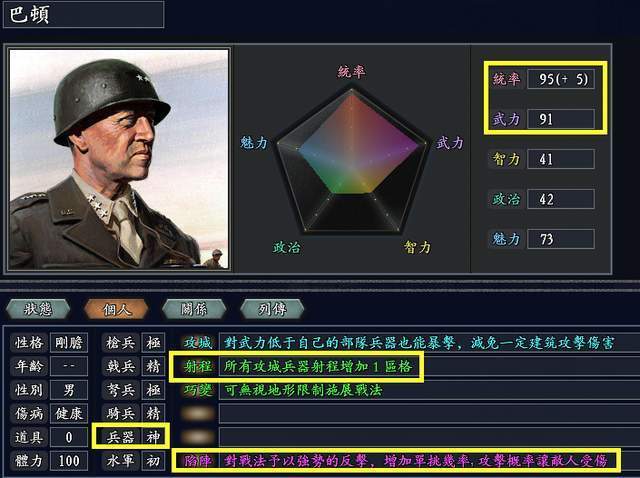Click the 巧變 skill label
This screenshot has width=640, height=478.
pyautogui.click(x=197, y=389)
